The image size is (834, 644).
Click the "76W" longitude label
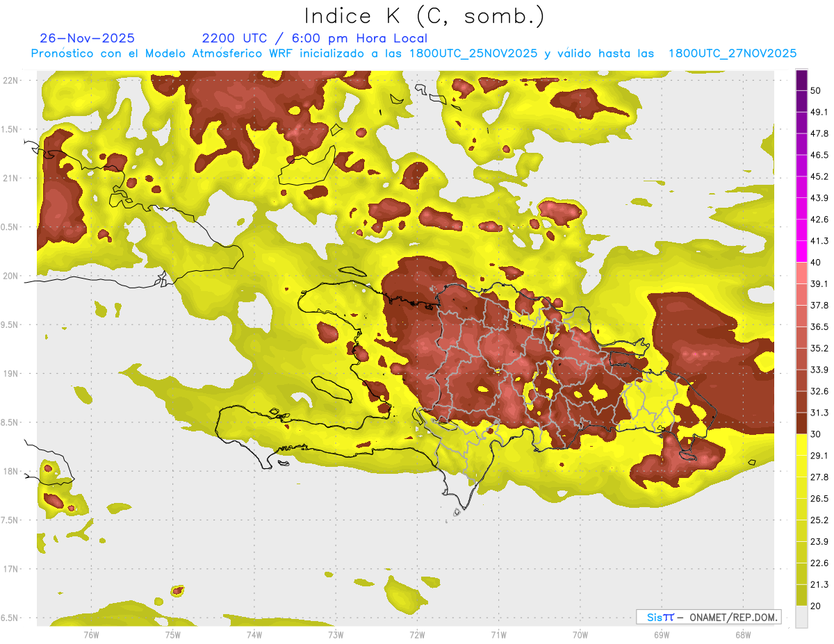91,634
